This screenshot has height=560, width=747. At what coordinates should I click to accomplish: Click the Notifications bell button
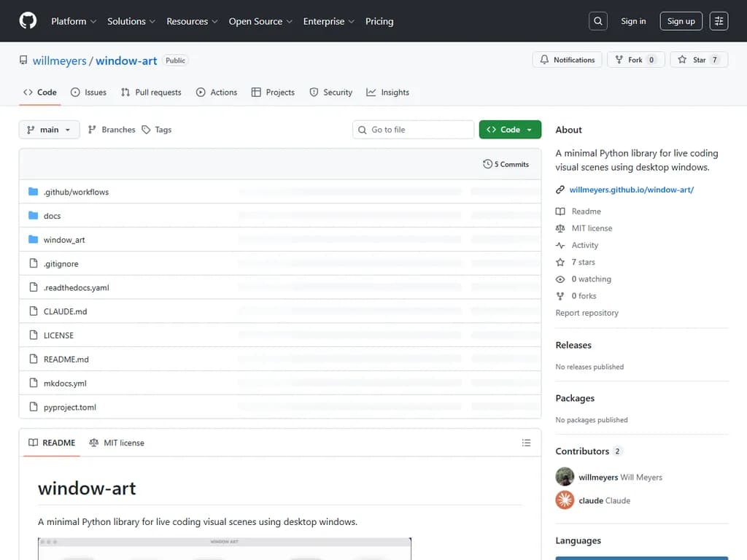point(568,60)
